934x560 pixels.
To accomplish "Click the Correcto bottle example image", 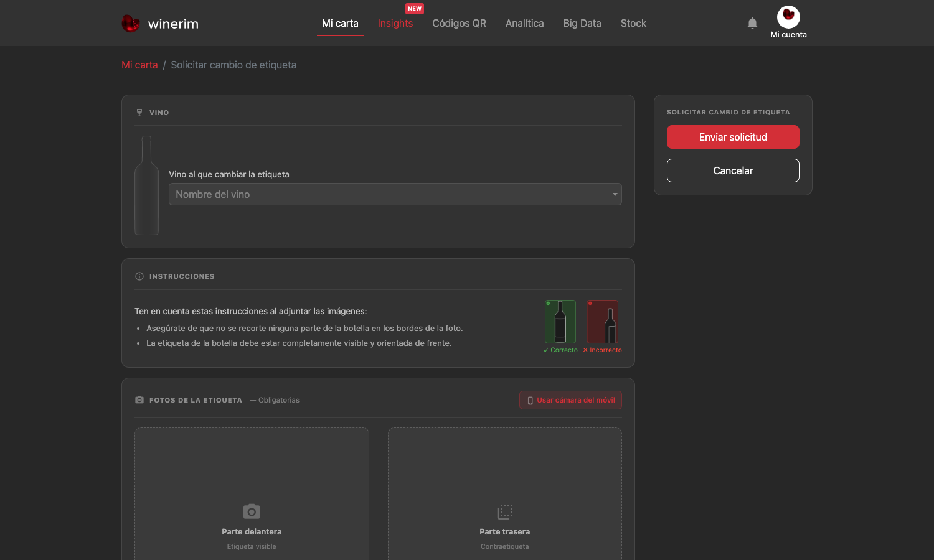I will (560, 322).
